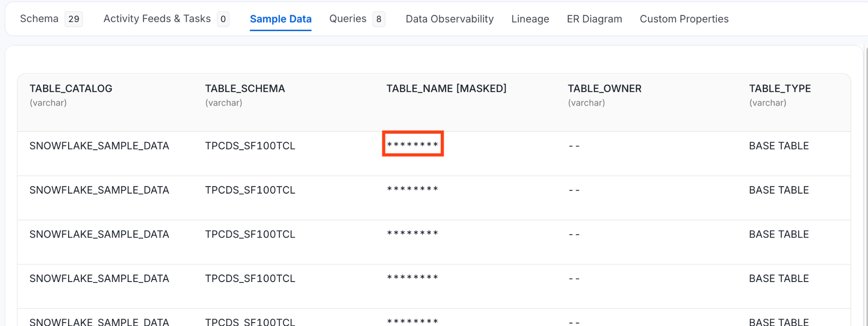Viewport: 868px width, 326px height.
Task: Click the TABLE_SCHEMA column header
Action: (x=245, y=88)
